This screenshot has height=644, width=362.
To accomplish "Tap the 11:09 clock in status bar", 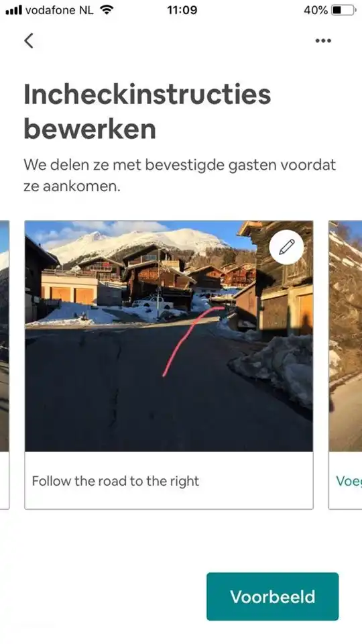I will tap(182, 10).
